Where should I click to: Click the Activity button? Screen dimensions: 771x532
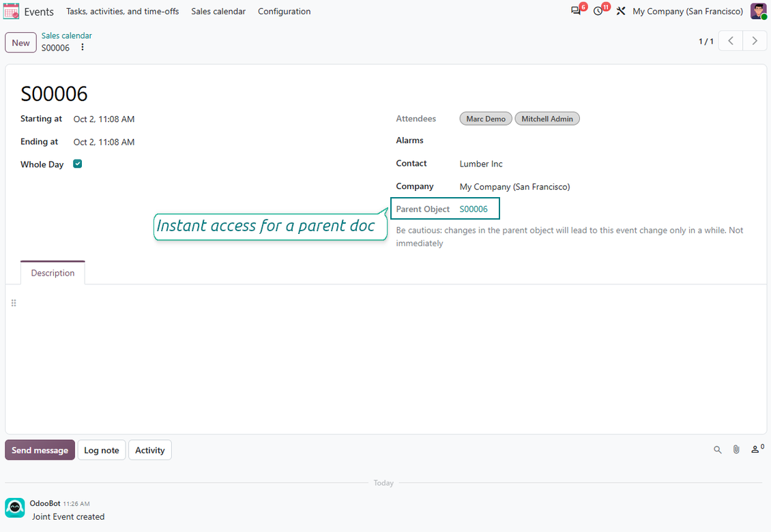point(150,450)
